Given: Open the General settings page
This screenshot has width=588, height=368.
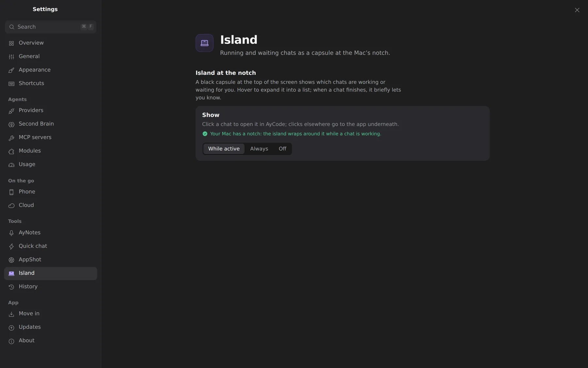Looking at the screenshot, I should [x=51, y=56].
